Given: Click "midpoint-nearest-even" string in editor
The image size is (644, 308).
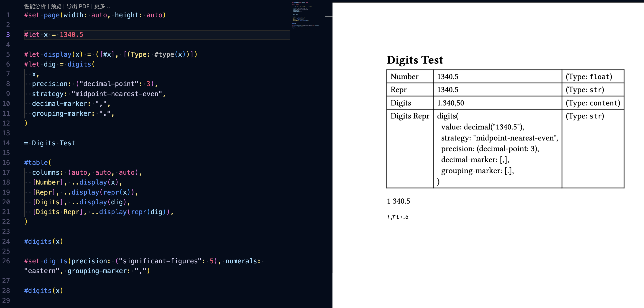Looking at the screenshot, I should click(x=117, y=94).
